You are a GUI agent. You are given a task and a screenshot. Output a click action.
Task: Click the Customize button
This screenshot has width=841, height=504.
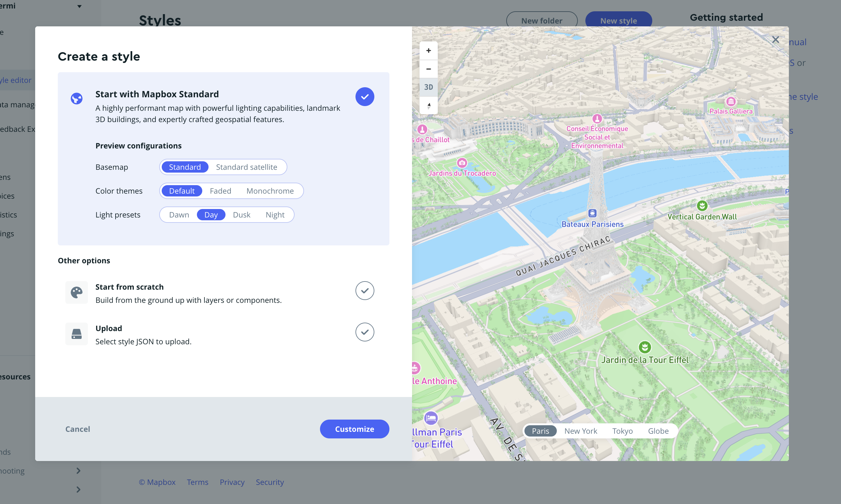tap(355, 429)
